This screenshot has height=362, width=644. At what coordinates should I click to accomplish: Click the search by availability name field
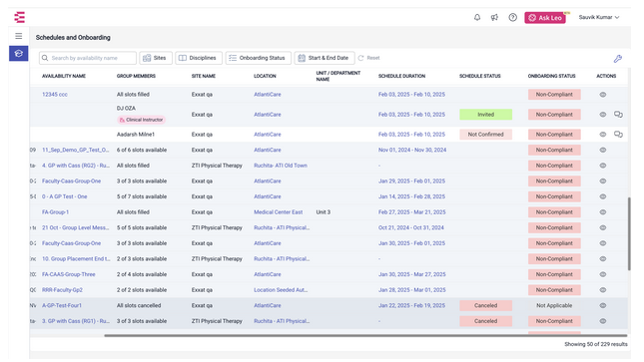[88, 58]
